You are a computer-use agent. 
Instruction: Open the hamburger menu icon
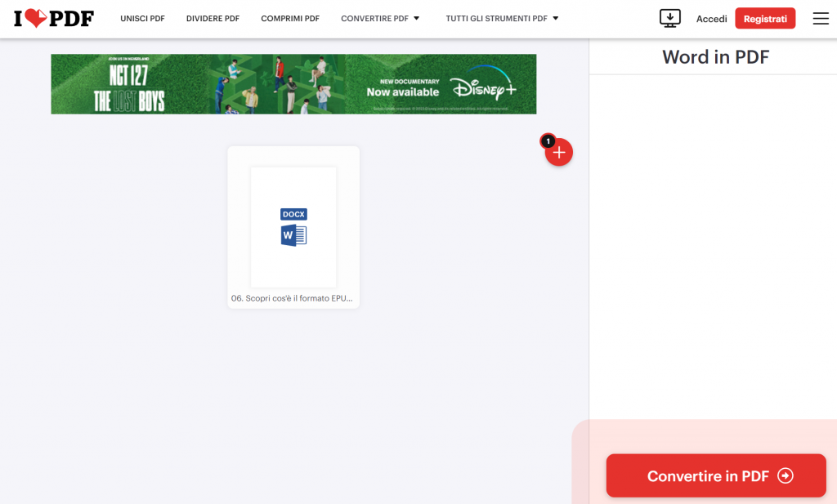821,18
